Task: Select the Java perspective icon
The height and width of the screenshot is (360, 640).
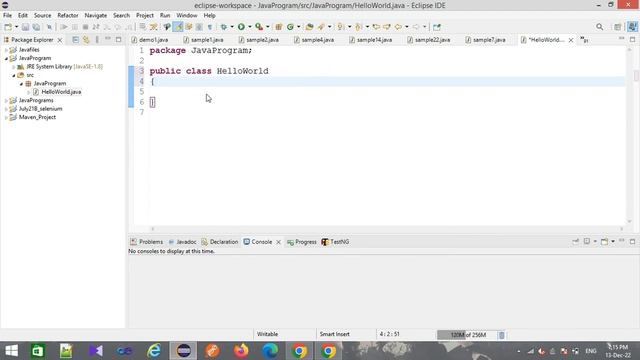Action: [x=632, y=27]
